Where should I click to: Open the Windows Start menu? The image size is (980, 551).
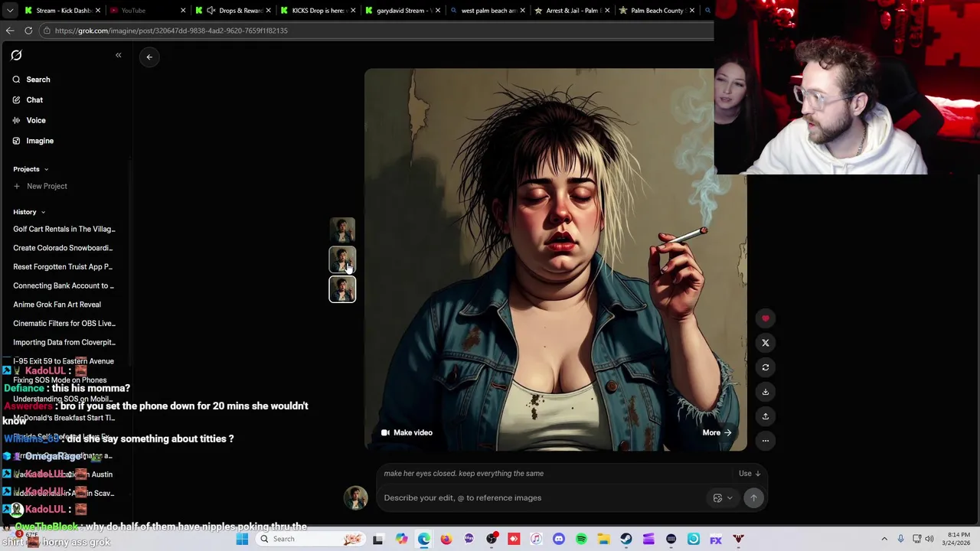pos(242,540)
